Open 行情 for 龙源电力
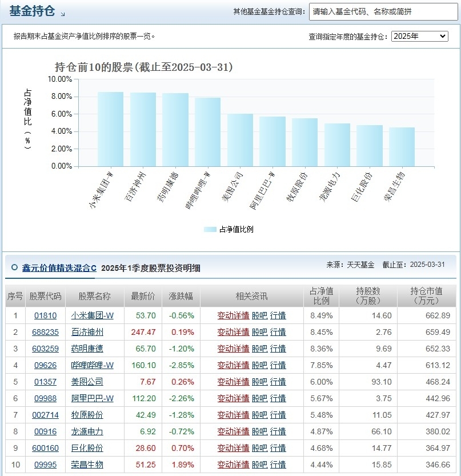This screenshot has width=461, height=476. click(x=278, y=431)
